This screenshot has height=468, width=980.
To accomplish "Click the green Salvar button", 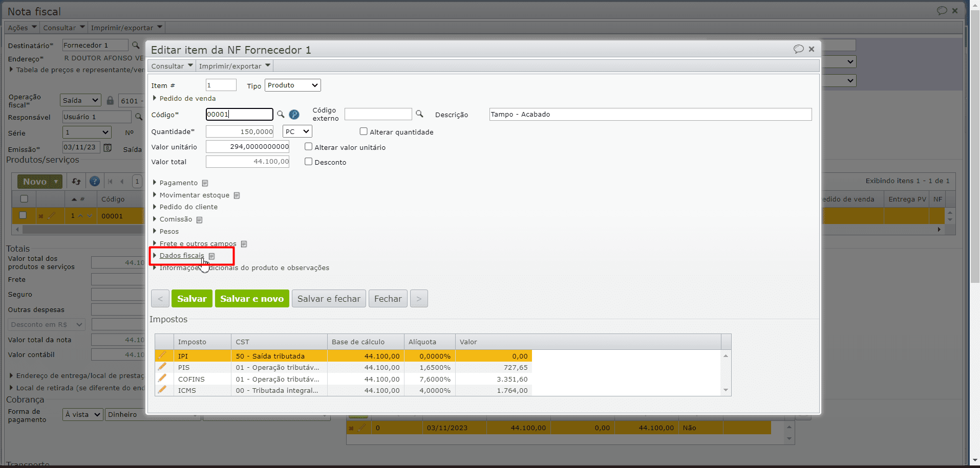I will click(x=192, y=299).
